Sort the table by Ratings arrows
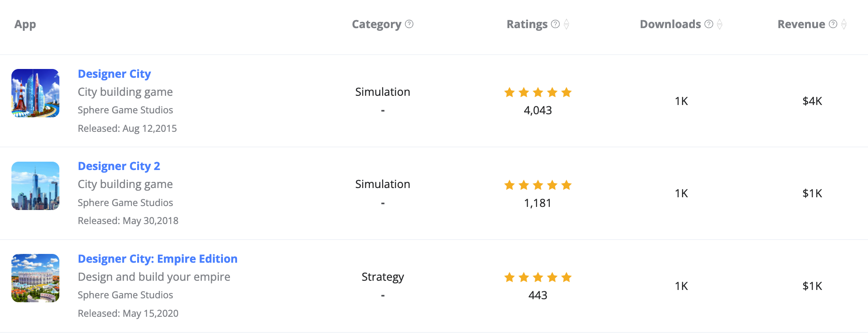This screenshot has width=868, height=333. [x=567, y=24]
